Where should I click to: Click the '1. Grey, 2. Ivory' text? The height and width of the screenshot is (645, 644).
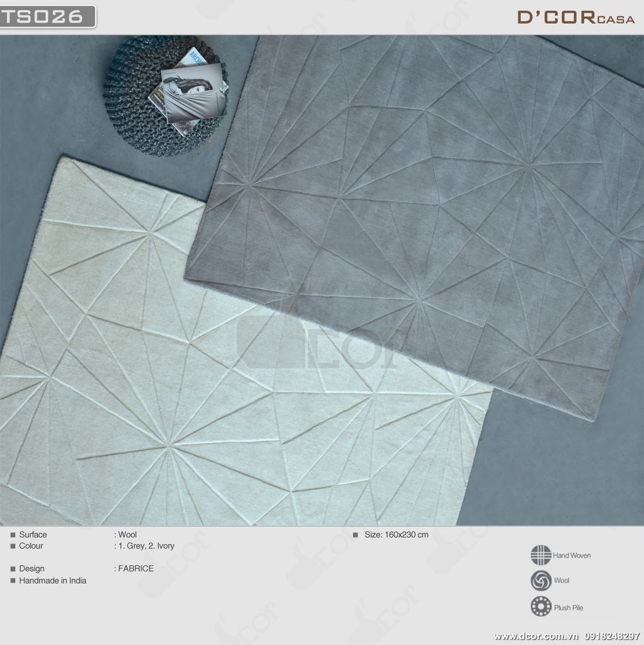[147, 546]
